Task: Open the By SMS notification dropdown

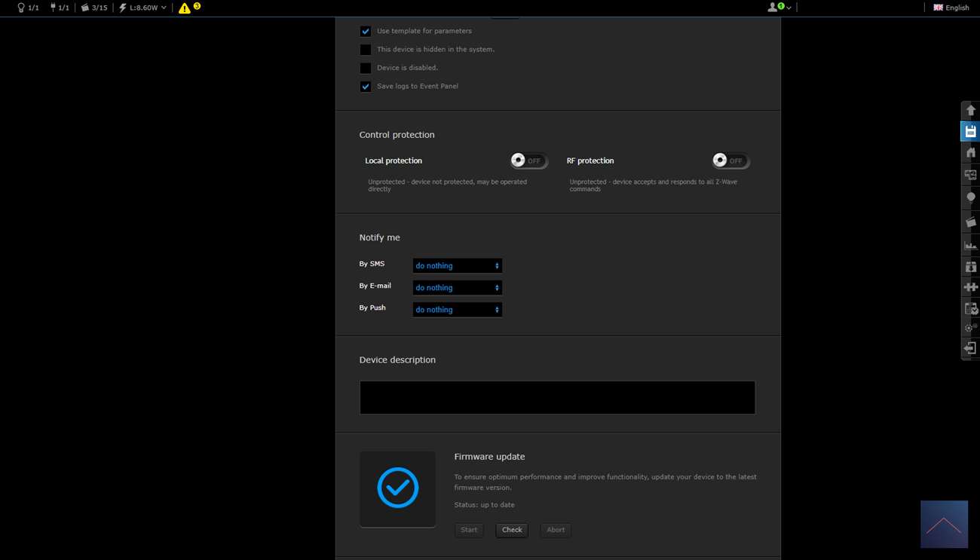Action: (x=457, y=266)
